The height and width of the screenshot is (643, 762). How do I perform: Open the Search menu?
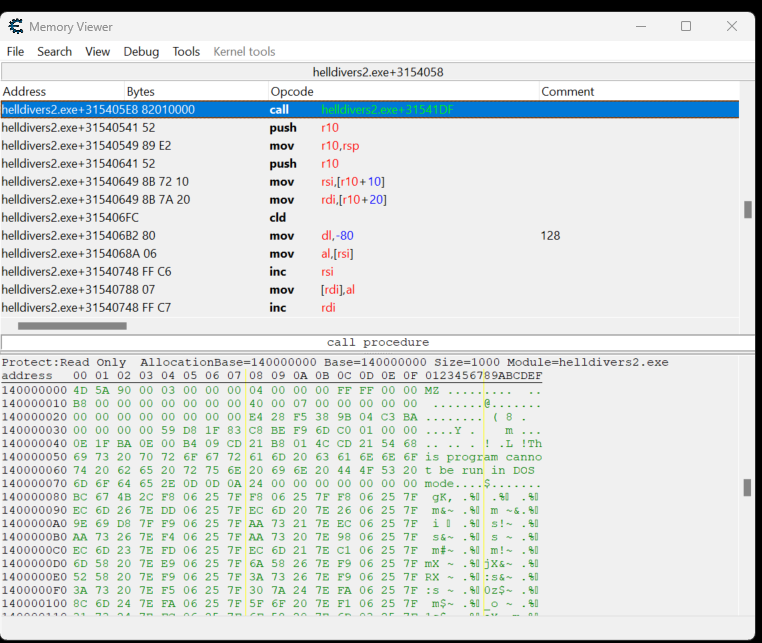point(54,52)
